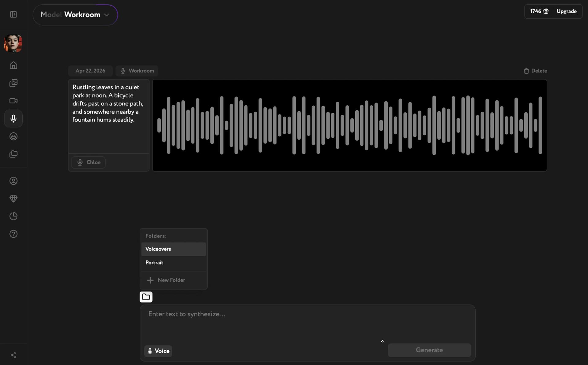Toggle the sidebar panel icon
The width and height of the screenshot is (588, 365).
[x=13, y=14]
